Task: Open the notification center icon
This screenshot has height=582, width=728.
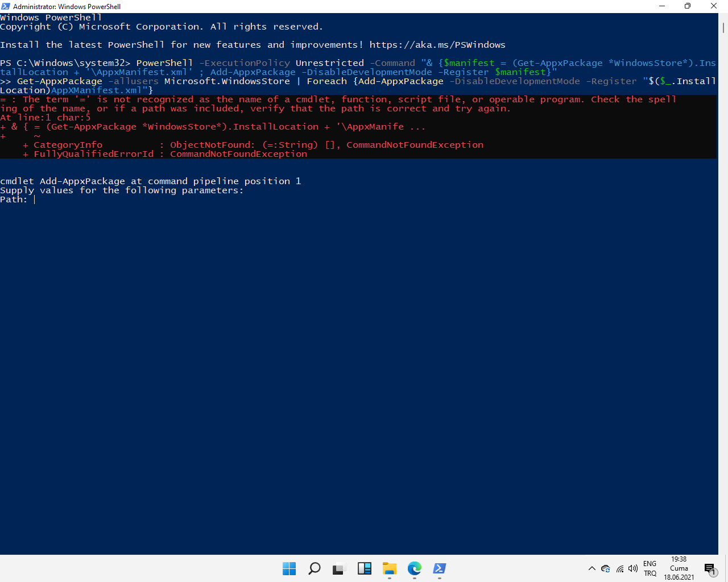Action: tap(710, 569)
